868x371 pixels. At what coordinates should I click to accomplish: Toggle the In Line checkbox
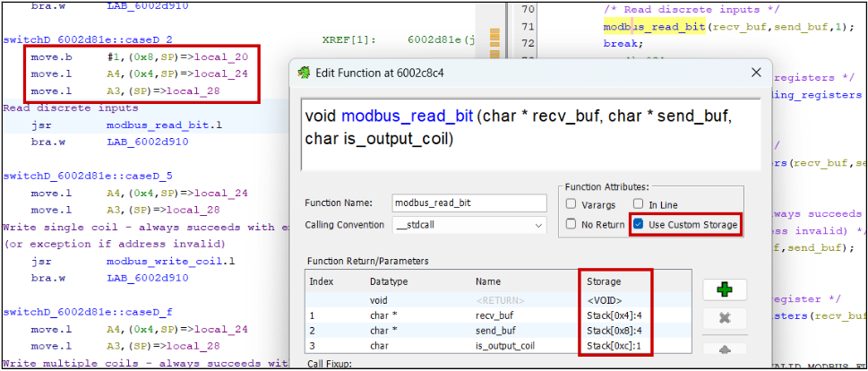coord(638,203)
